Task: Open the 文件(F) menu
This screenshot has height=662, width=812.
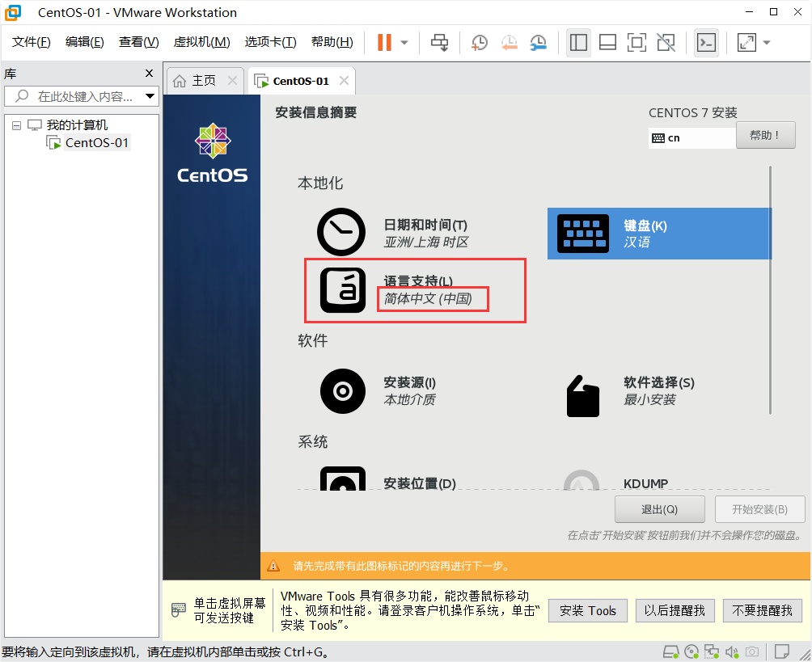Action: pyautogui.click(x=31, y=42)
